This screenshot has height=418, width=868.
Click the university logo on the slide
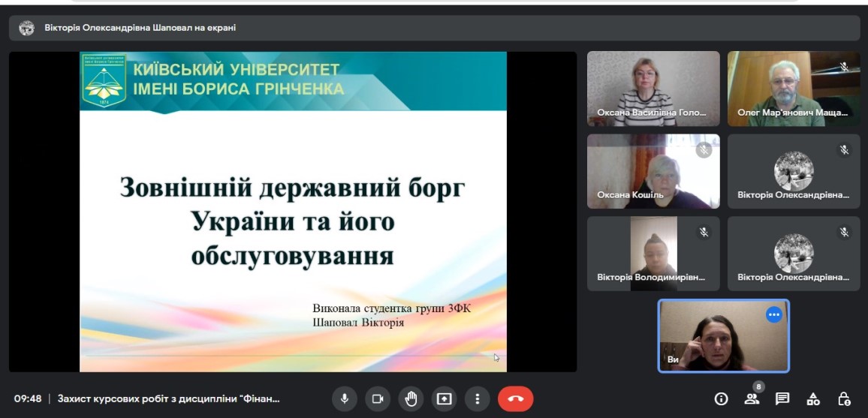(x=104, y=81)
